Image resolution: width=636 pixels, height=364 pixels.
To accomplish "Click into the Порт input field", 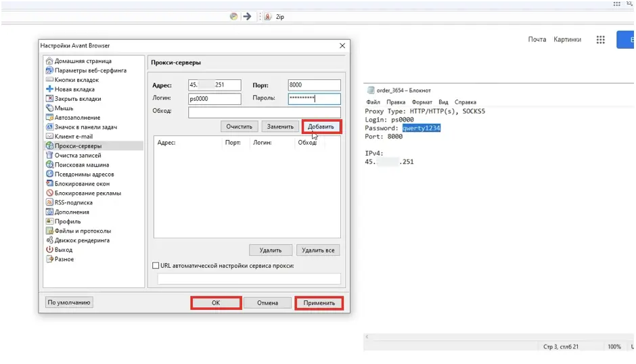I will point(313,85).
